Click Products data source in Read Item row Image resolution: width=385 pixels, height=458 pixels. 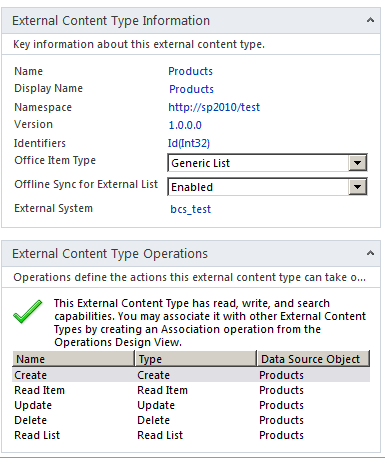click(x=281, y=390)
